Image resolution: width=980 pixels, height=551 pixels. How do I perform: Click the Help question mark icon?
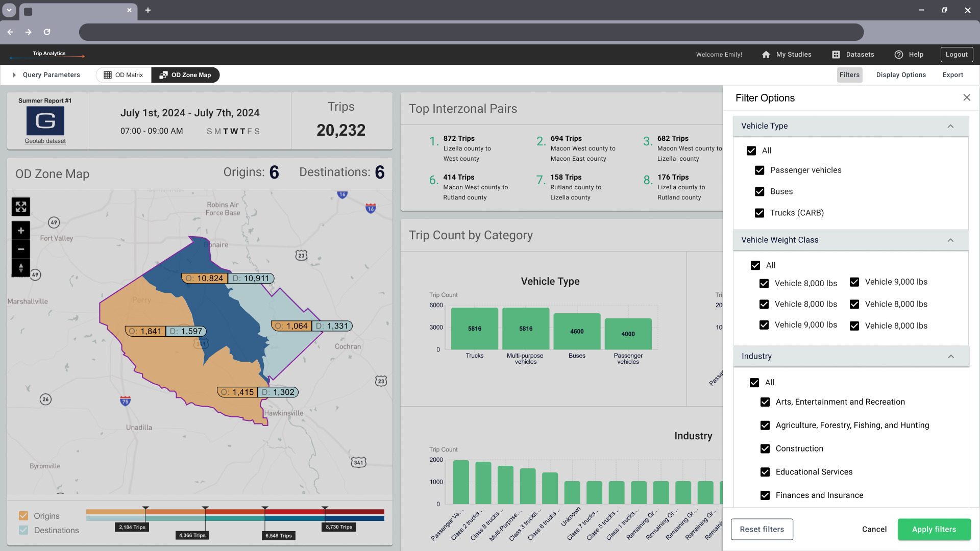click(899, 55)
